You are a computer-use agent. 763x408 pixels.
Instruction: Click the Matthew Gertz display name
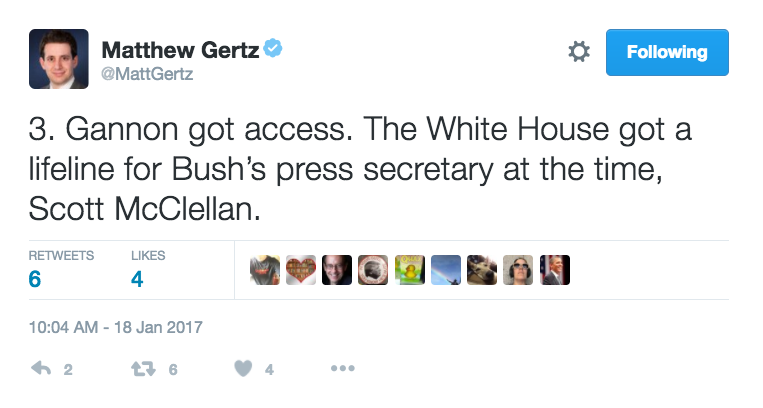180,50
